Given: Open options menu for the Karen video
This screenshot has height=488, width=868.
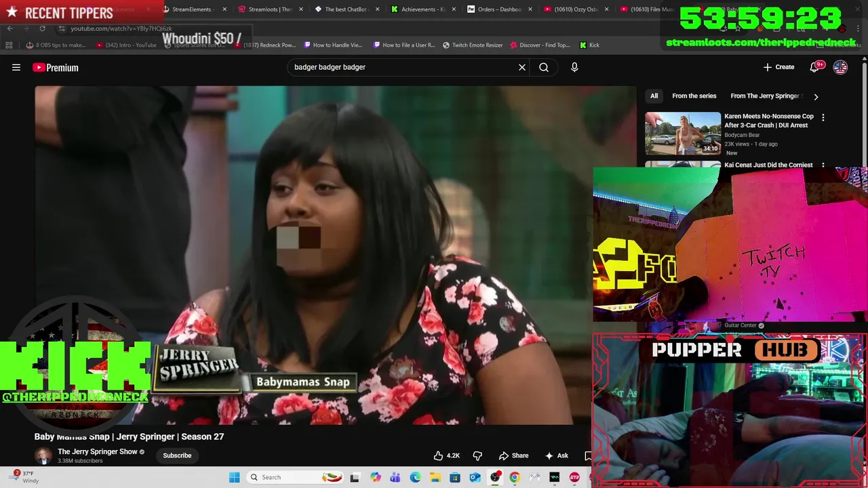Looking at the screenshot, I should [x=823, y=117].
